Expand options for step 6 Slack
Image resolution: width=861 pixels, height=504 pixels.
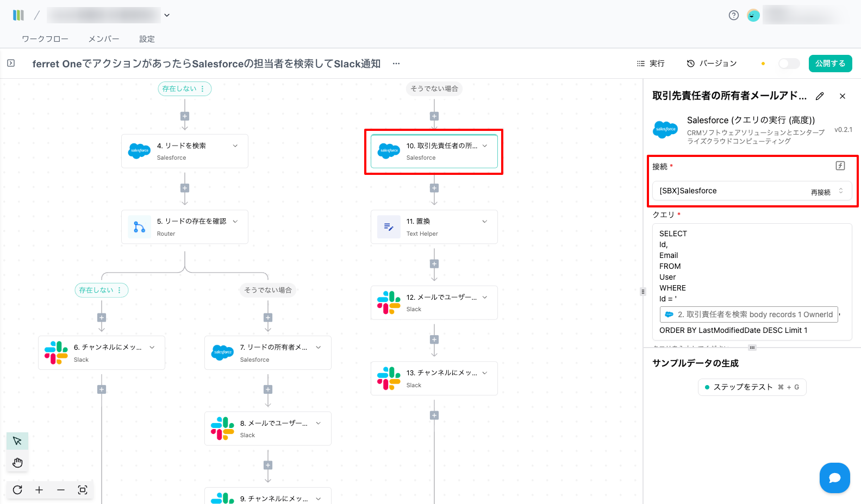click(x=152, y=347)
